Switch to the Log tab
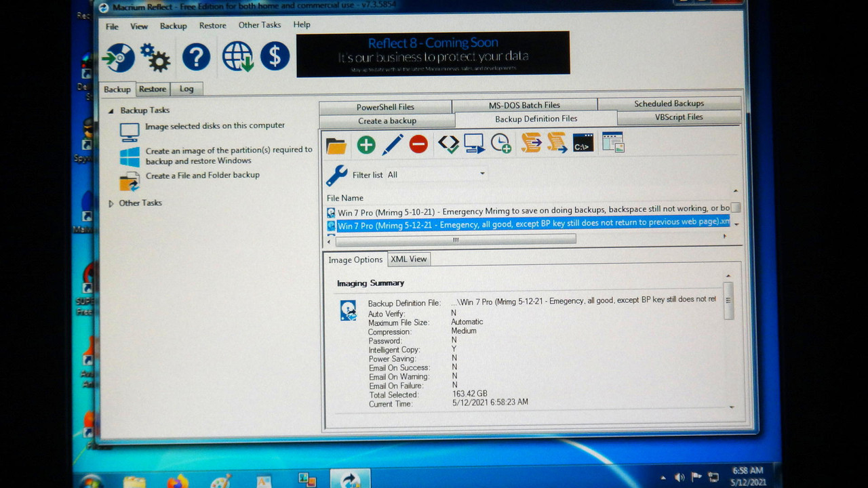Image resolution: width=868 pixels, height=488 pixels. tap(186, 89)
